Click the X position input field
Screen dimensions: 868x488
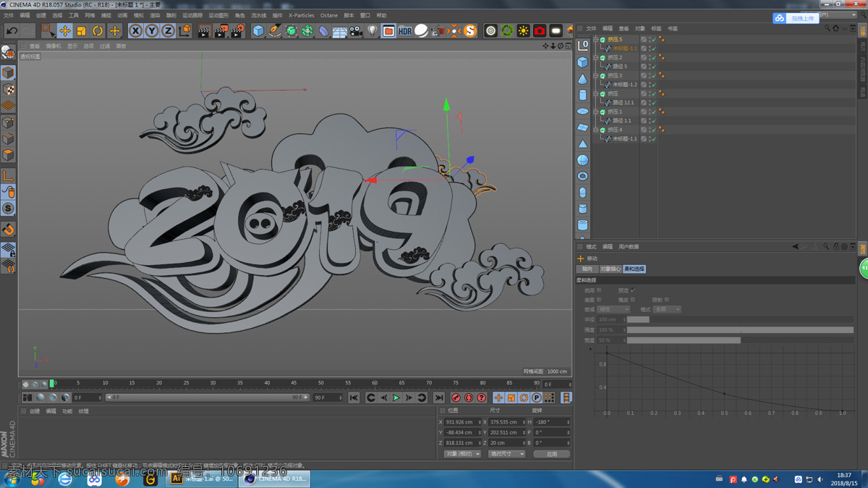click(x=464, y=421)
